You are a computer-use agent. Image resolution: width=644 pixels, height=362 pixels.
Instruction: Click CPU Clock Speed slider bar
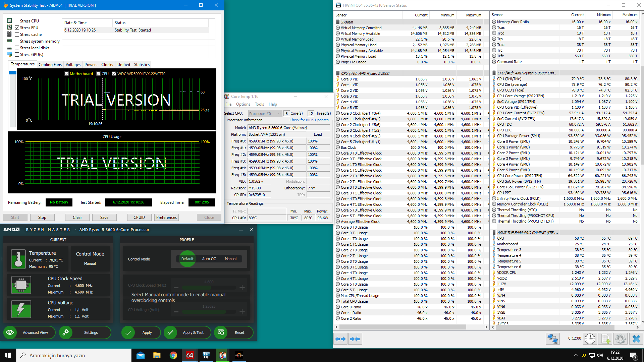[209, 288]
